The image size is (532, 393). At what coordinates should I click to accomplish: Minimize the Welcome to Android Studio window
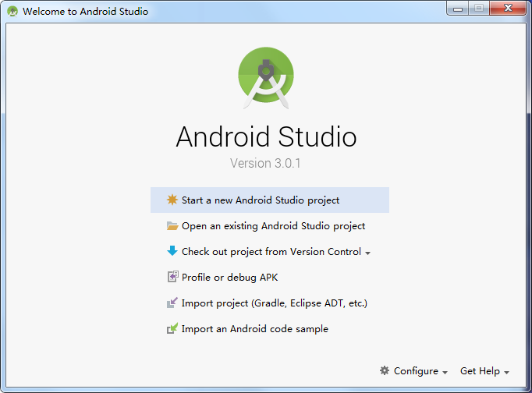tap(458, 8)
